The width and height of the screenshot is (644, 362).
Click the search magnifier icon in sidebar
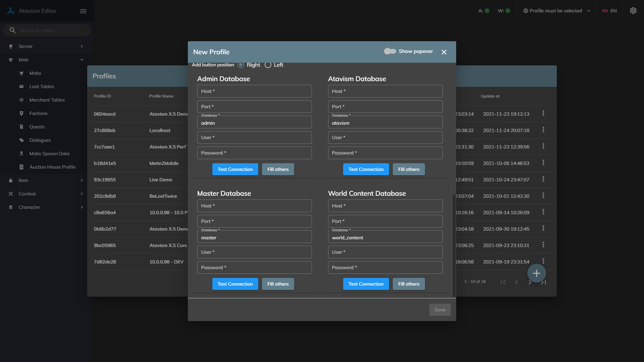tap(12, 30)
